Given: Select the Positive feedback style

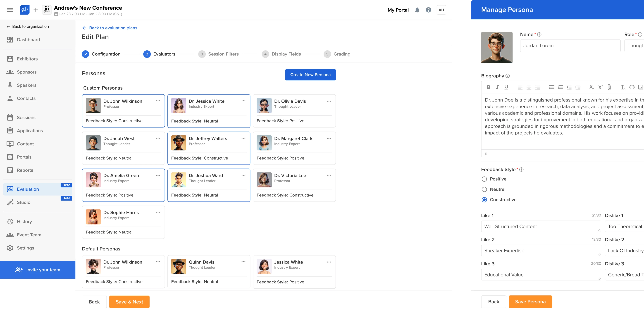Looking at the screenshot, I should [484, 179].
